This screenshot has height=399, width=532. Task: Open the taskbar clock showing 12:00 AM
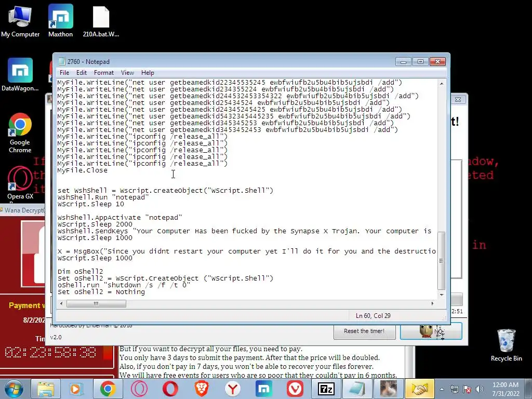506,389
